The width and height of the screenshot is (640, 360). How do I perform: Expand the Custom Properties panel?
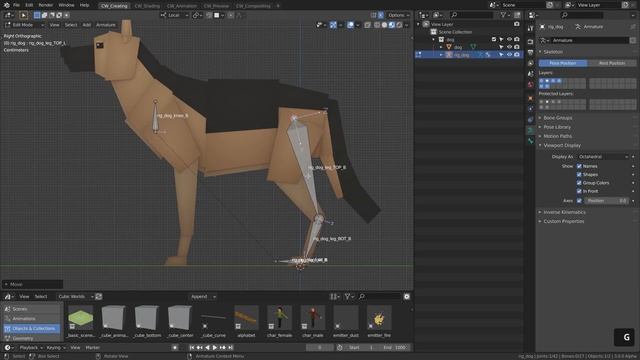click(x=564, y=221)
